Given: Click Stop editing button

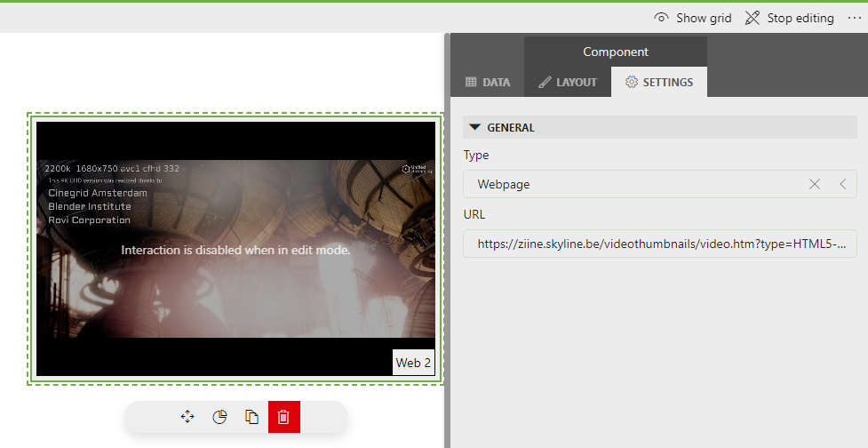Looking at the screenshot, I should pyautogui.click(x=790, y=19).
